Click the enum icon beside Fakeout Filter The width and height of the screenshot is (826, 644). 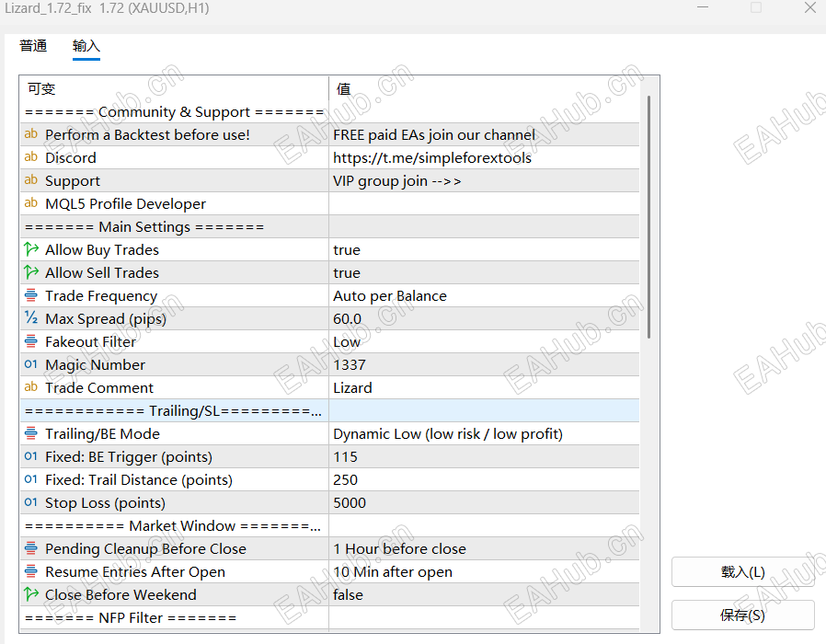[x=31, y=341]
